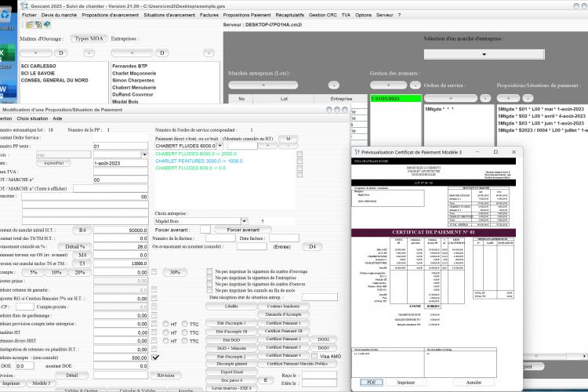Click the small E button beside Doc perso 6
The image size is (588, 392).
click(x=266, y=380)
